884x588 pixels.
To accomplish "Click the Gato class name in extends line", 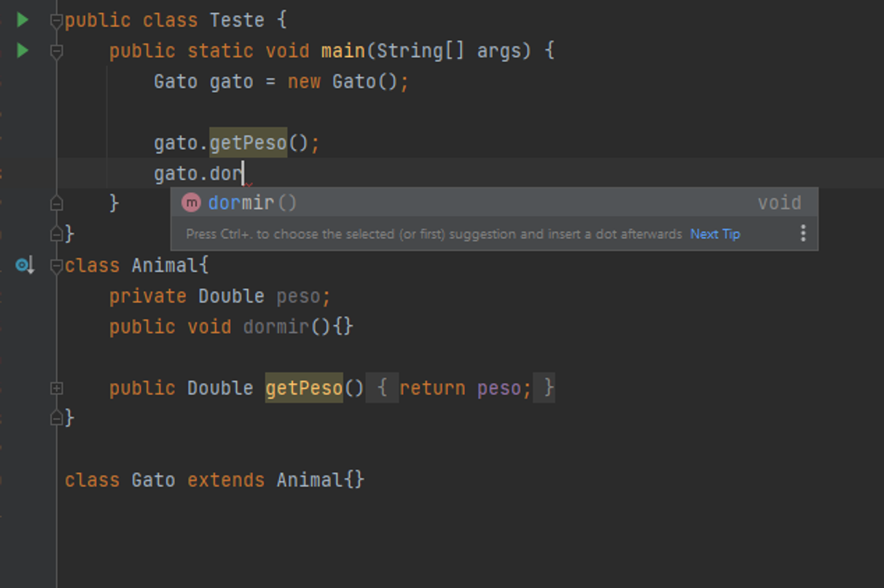I will [153, 480].
